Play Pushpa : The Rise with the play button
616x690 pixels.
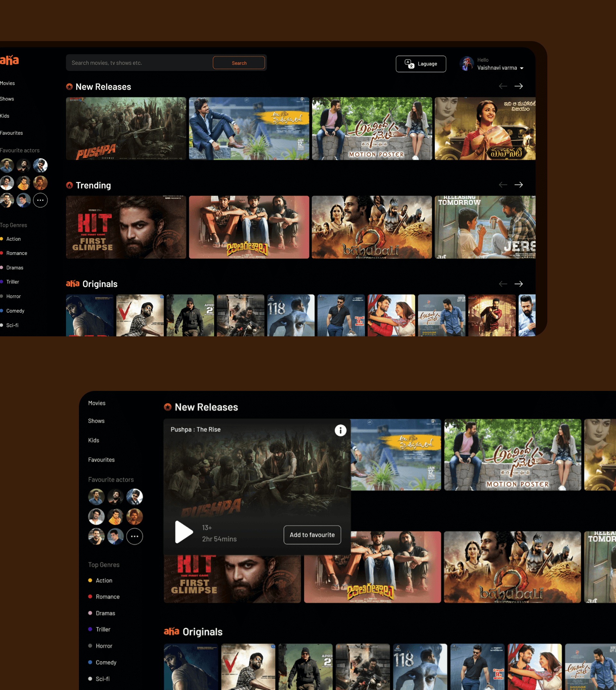click(184, 532)
